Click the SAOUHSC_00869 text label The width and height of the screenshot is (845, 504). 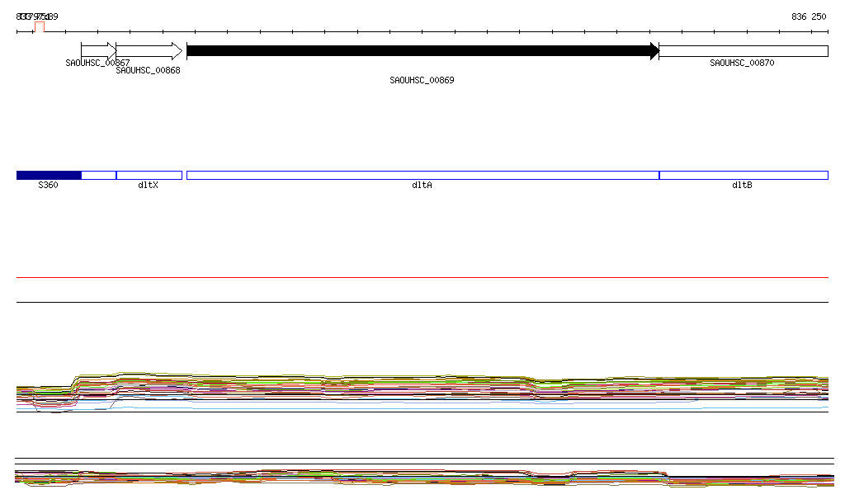pos(422,81)
